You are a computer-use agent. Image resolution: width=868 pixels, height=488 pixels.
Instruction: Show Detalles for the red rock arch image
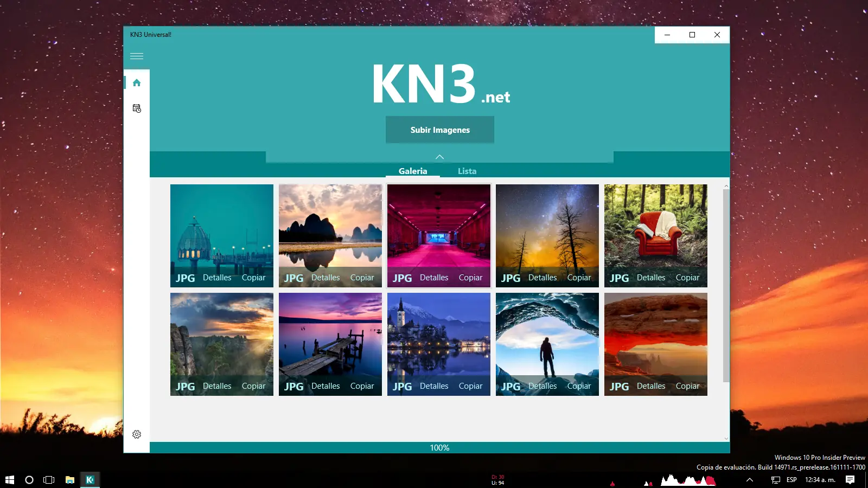point(651,386)
